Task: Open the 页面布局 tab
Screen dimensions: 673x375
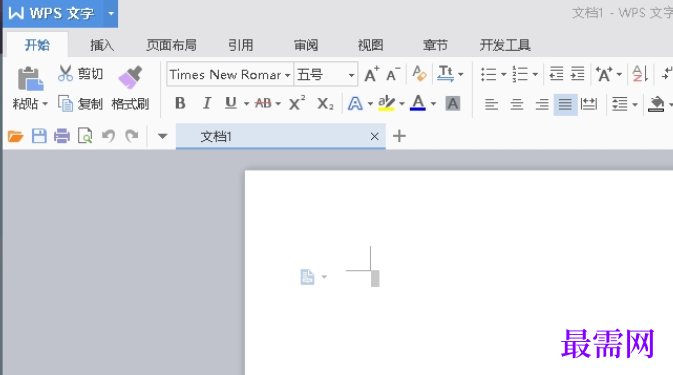Action: click(171, 45)
